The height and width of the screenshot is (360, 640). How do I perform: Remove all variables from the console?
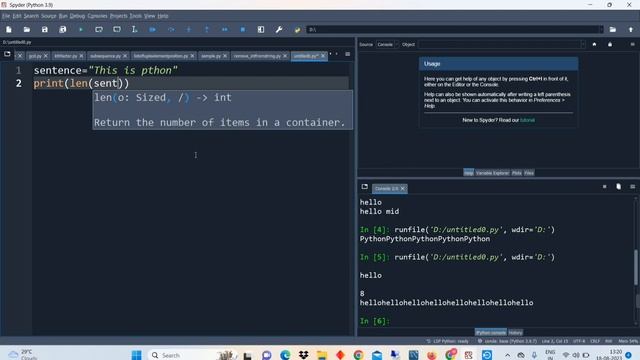(618, 187)
